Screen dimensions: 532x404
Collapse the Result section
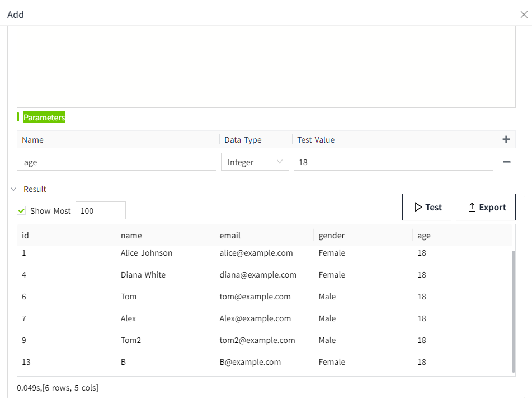tap(14, 189)
